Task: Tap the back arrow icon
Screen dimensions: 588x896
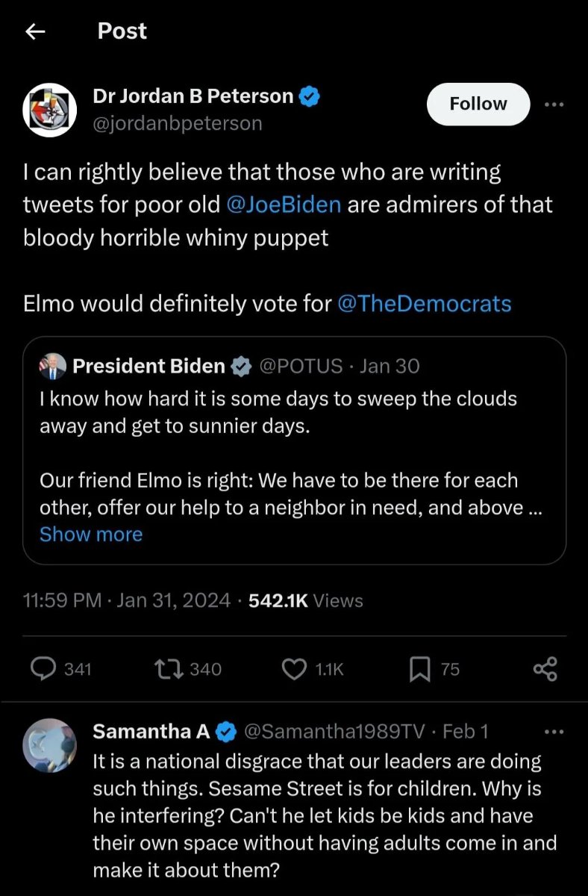Action: [35, 31]
